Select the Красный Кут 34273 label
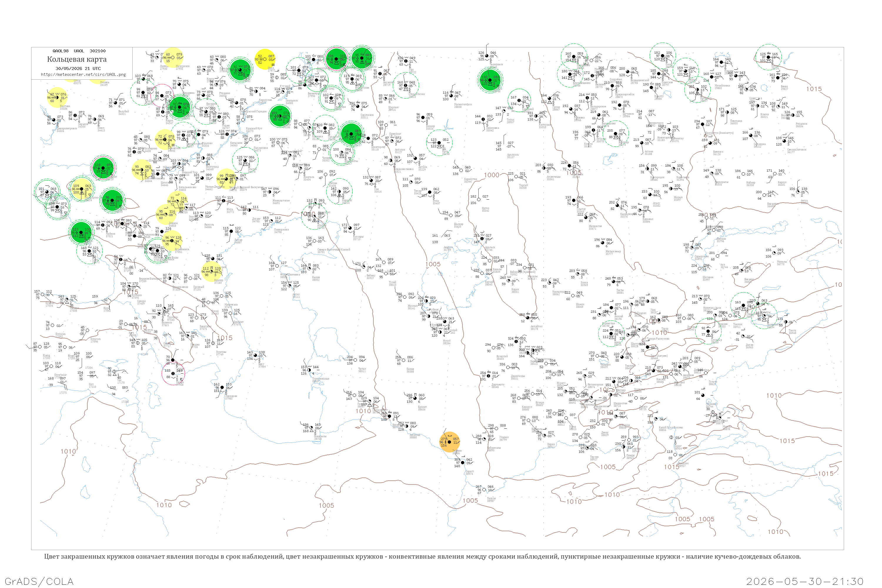Viewport: 882px width, 588px height. pos(254,130)
